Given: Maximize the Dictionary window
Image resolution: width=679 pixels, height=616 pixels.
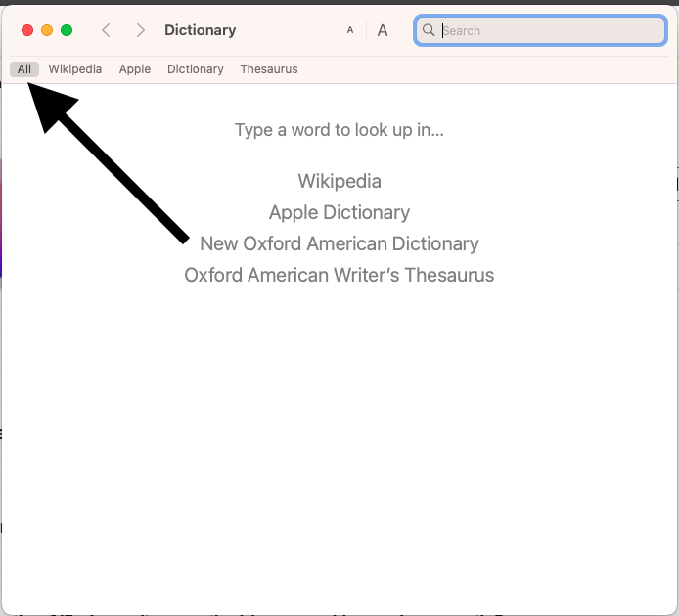Looking at the screenshot, I should coord(67,30).
